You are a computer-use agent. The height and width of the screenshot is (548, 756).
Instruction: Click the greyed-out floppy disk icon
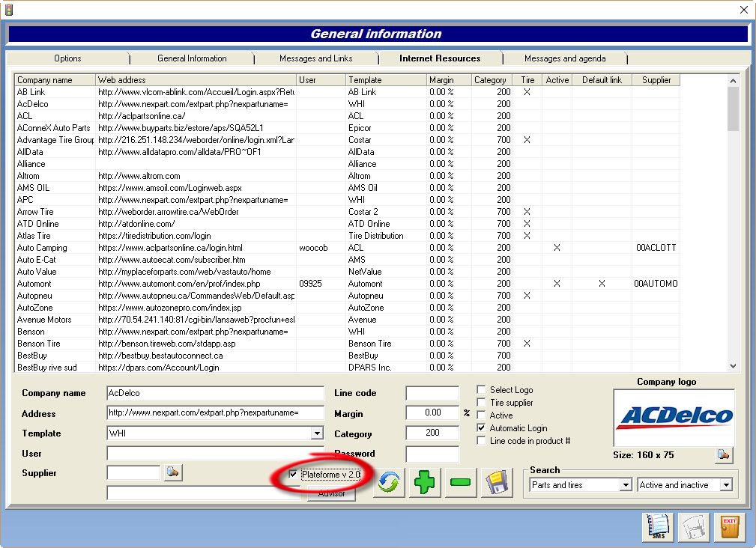[693, 527]
